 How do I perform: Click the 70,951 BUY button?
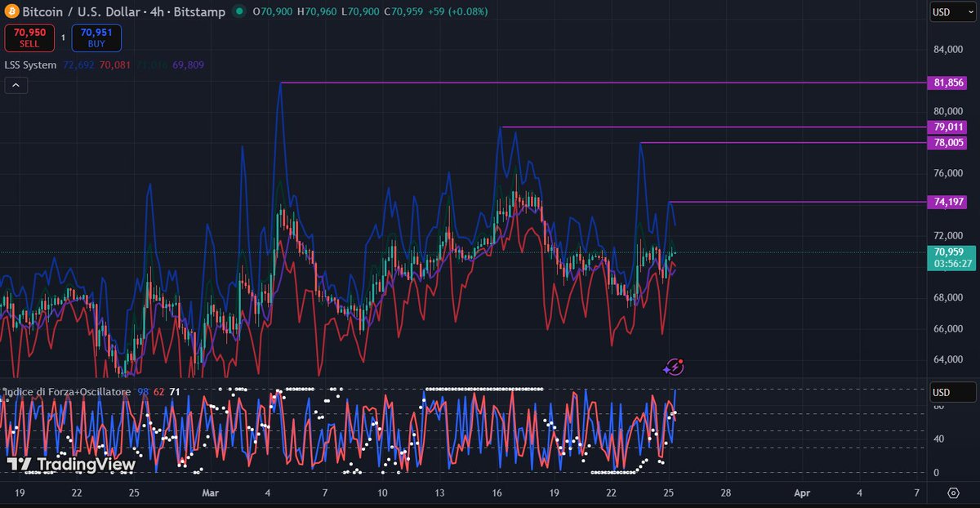pyautogui.click(x=96, y=38)
